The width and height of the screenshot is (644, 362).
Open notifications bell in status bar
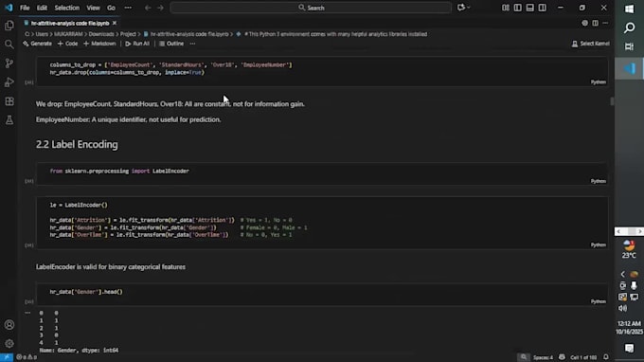click(x=606, y=357)
